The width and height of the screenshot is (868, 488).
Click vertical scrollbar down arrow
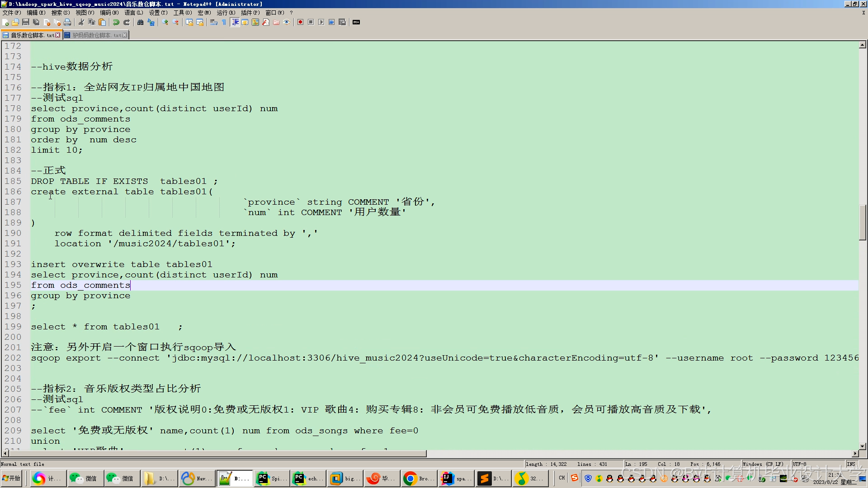[863, 446]
